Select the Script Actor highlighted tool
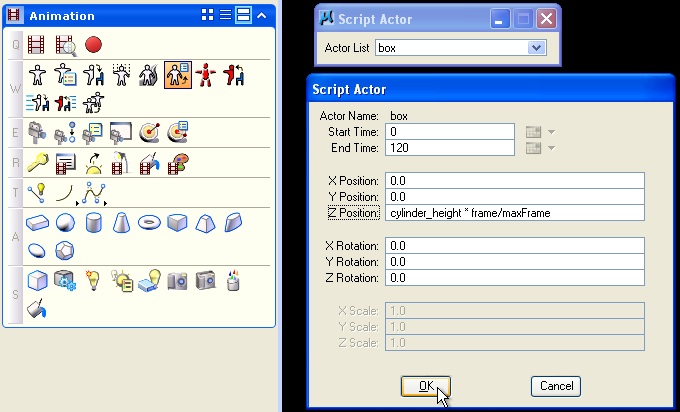This screenshot has height=412, width=680. tap(178, 75)
